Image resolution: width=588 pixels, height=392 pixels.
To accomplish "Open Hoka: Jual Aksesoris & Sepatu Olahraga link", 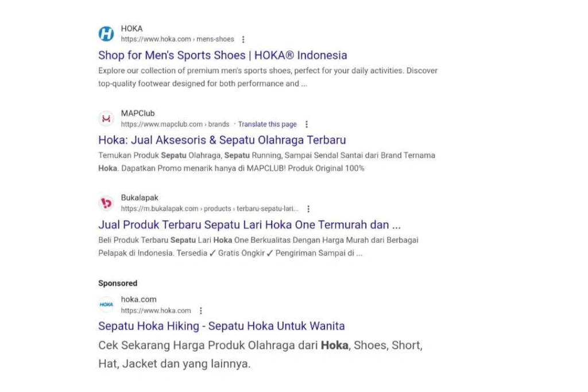I will coord(222,140).
